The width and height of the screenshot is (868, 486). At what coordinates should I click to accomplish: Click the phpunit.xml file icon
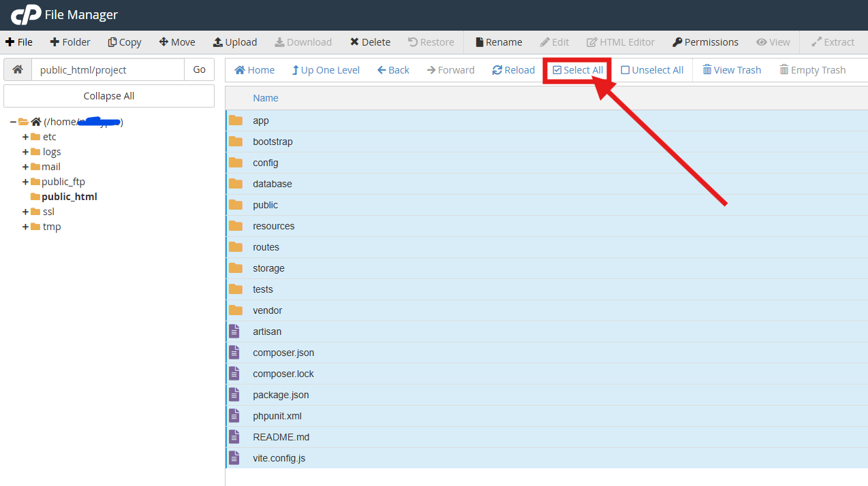coord(234,416)
